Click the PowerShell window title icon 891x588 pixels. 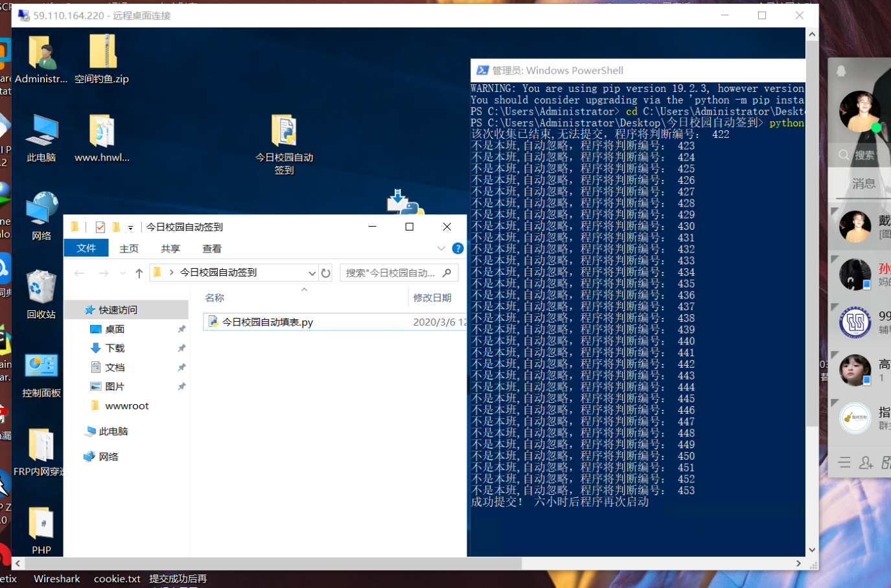pyautogui.click(x=482, y=71)
